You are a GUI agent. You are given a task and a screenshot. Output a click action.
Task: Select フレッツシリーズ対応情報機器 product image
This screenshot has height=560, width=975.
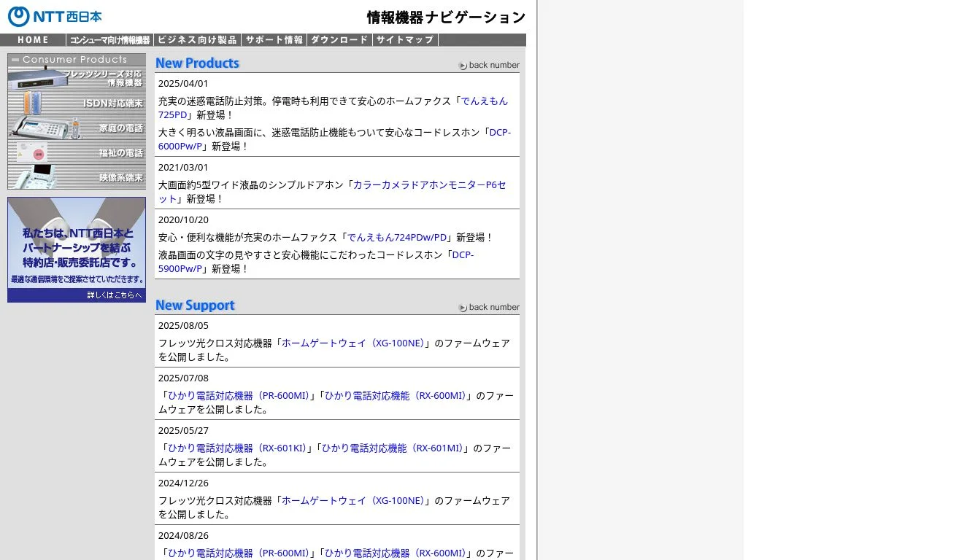click(x=77, y=78)
